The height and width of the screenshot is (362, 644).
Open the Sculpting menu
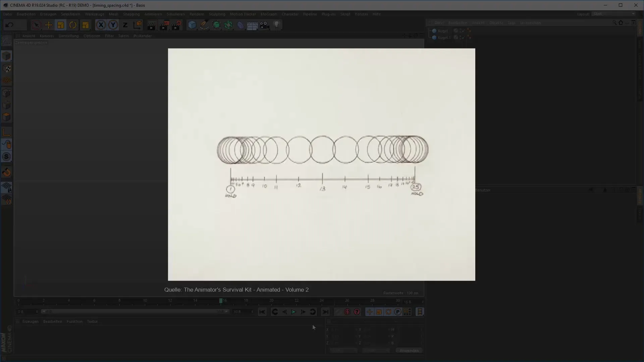click(217, 14)
